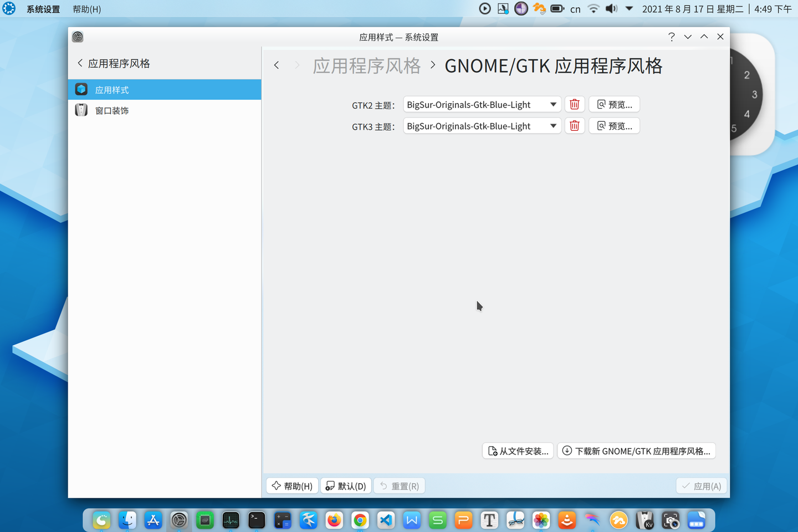Delete the GTK2 theme with trash icon
This screenshot has width=798, height=532.
click(575, 104)
